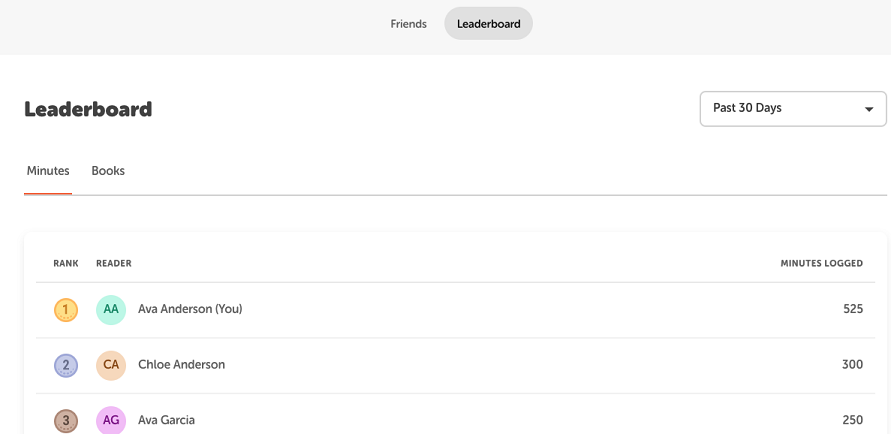Click the Chloe Anderson reader name

[x=181, y=365]
